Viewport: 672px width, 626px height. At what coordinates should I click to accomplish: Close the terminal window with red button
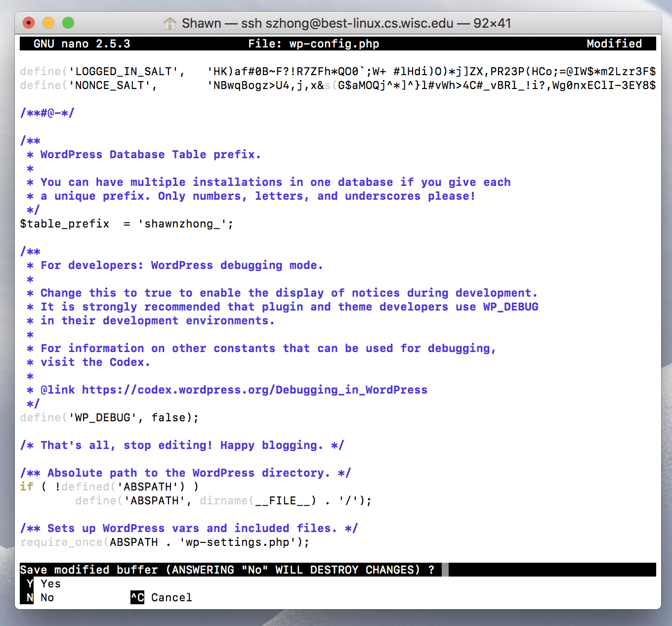(29, 23)
